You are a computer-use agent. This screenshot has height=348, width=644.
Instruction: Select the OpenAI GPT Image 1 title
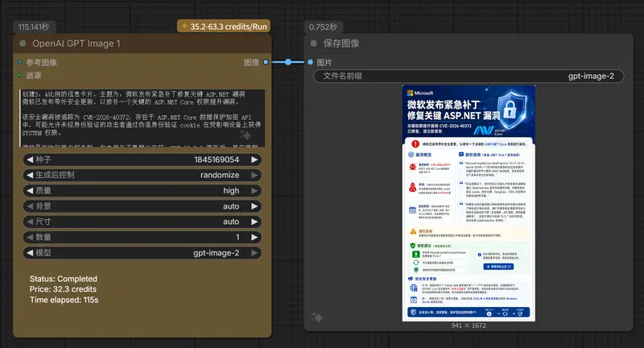[x=76, y=43]
